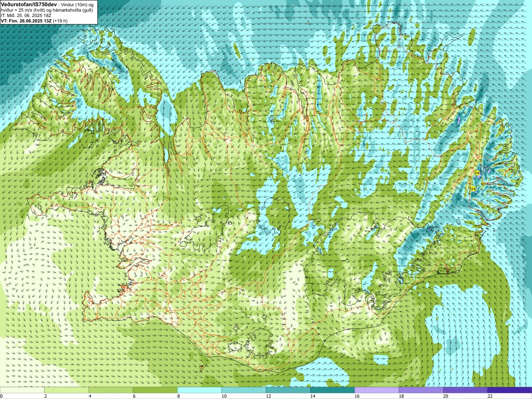Click the dark green 6–8 m/s legend swatch
This screenshot has width=532, height=399.
[x=155, y=390]
